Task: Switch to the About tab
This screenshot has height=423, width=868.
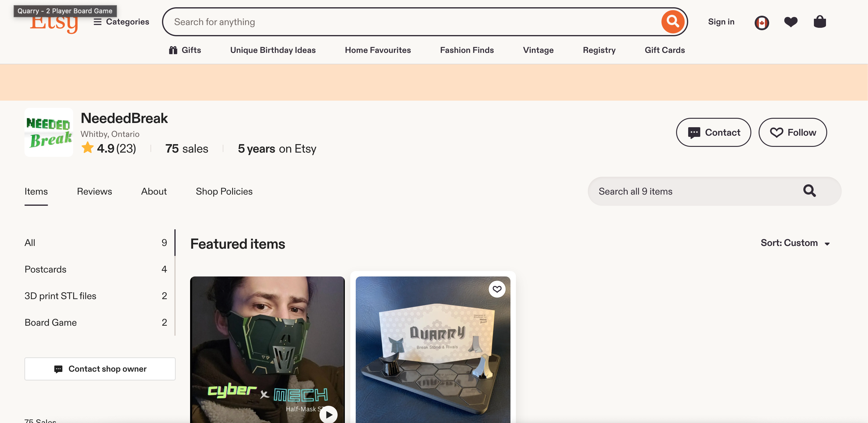Action: click(x=154, y=191)
